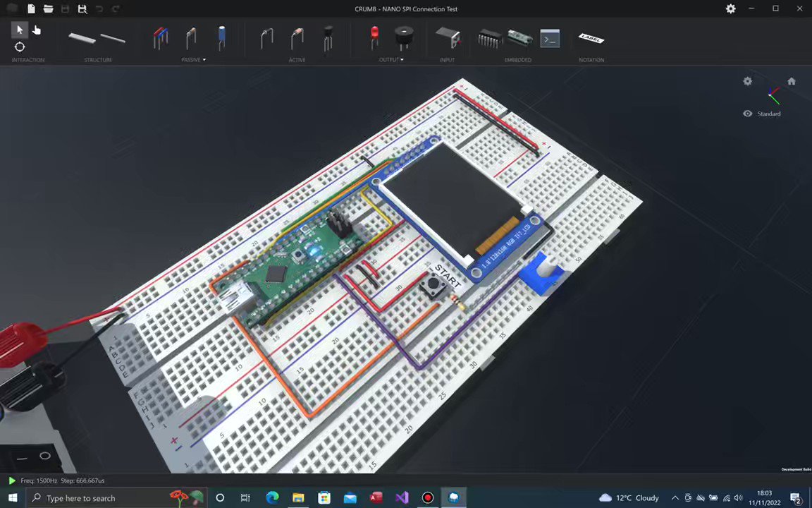Click the target crosshair focus tool
Viewport: 812px width, 508px height.
point(20,47)
